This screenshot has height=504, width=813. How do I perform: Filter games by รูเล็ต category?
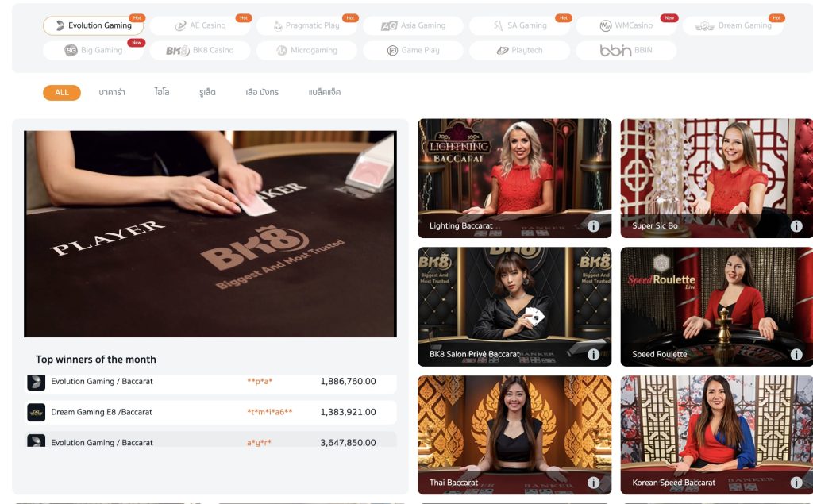coord(207,92)
